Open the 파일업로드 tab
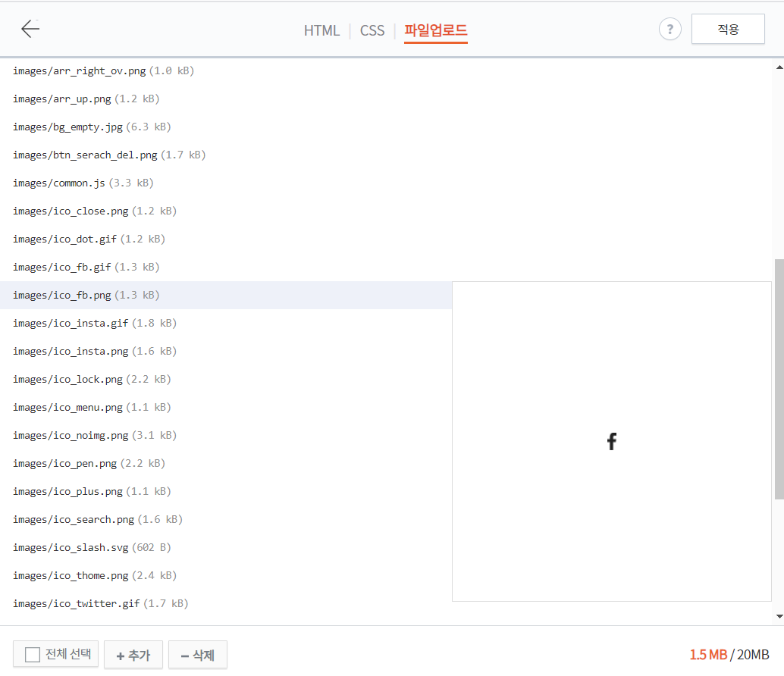784x676 pixels. (x=435, y=30)
